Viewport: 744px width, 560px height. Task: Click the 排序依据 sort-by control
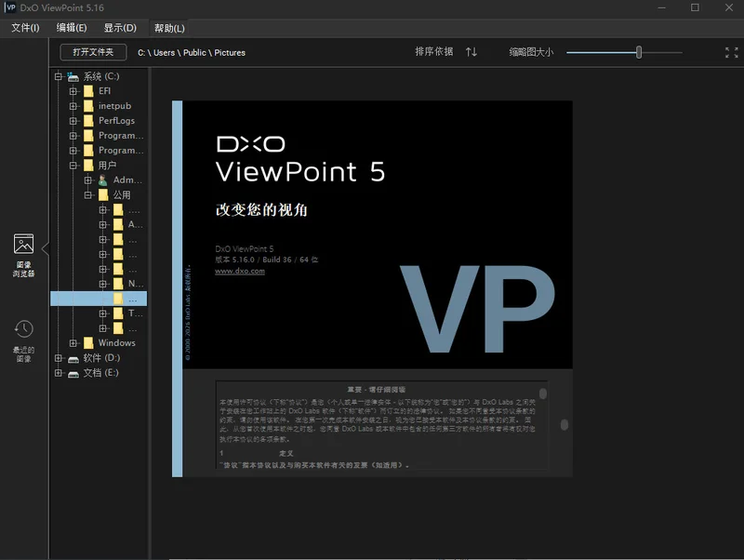(434, 52)
